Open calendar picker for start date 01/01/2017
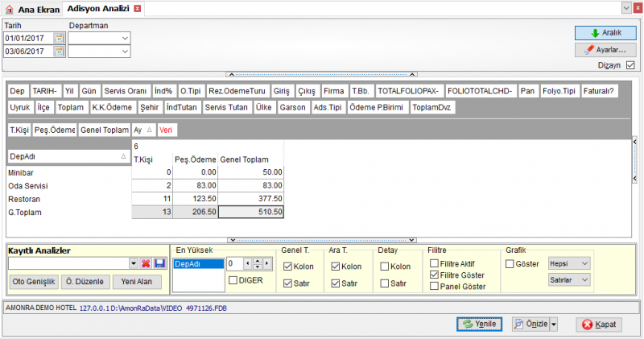The height and width of the screenshot is (339, 644). pos(59,38)
